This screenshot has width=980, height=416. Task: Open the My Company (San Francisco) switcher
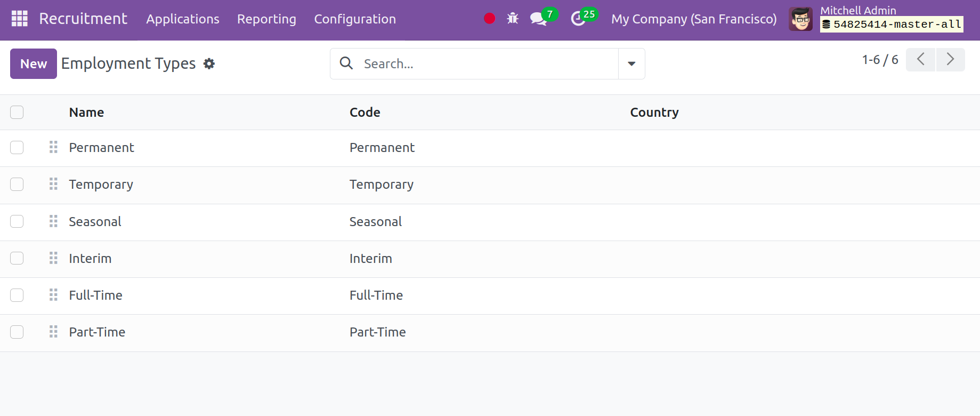pyautogui.click(x=694, y=19)
